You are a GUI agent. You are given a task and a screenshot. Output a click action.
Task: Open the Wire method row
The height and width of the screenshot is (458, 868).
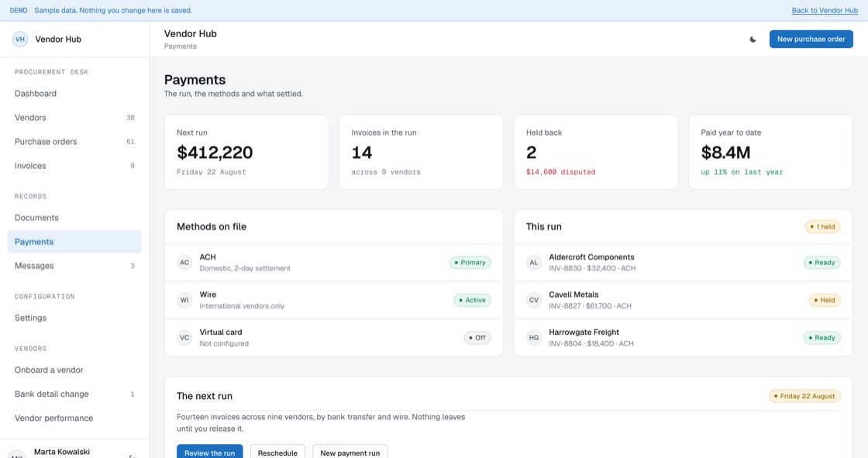334,300
